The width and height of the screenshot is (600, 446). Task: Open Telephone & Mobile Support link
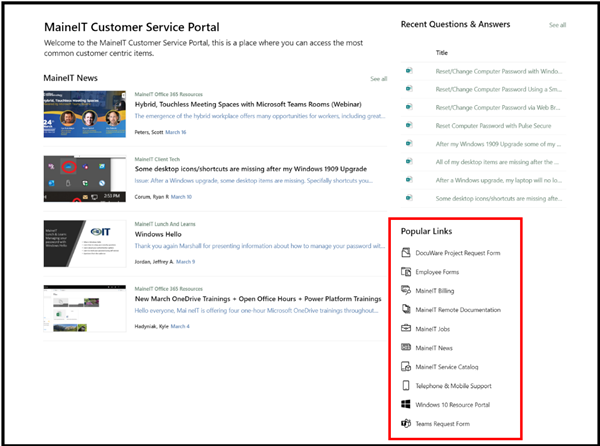[x=453, y=386]
